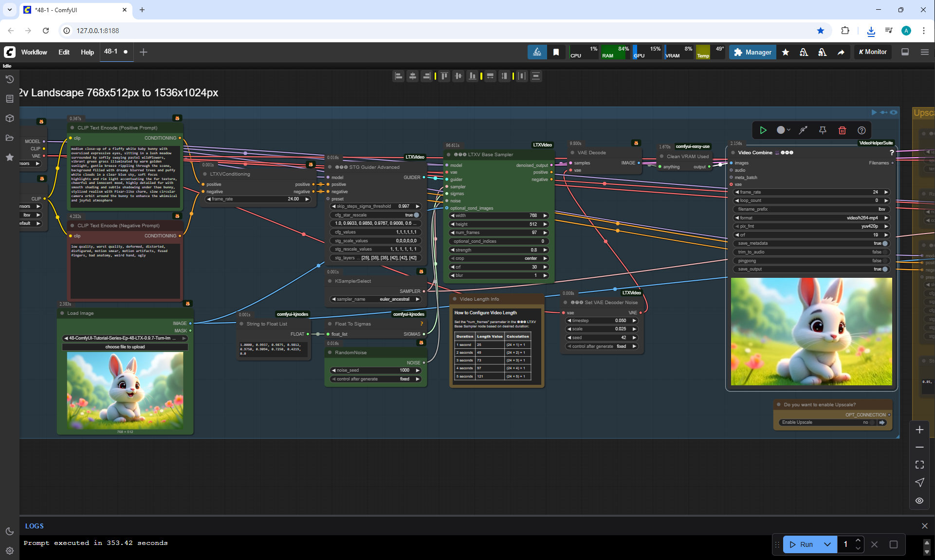Pin the selected Video Combine node

pos(823,130)
